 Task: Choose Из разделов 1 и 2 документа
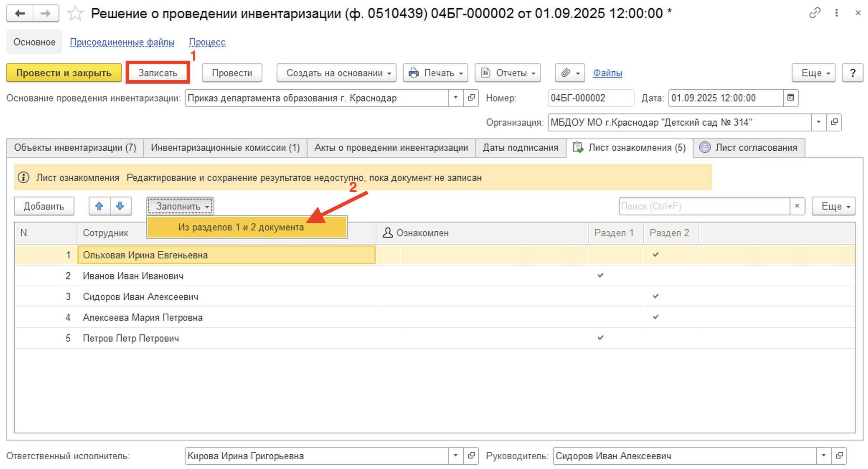[241, 227]
